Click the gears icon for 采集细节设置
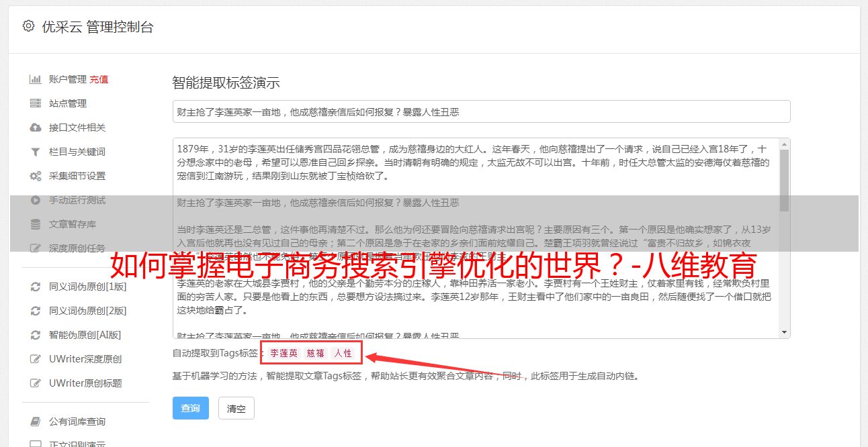868x447 pixels. [x=36, y=176]
